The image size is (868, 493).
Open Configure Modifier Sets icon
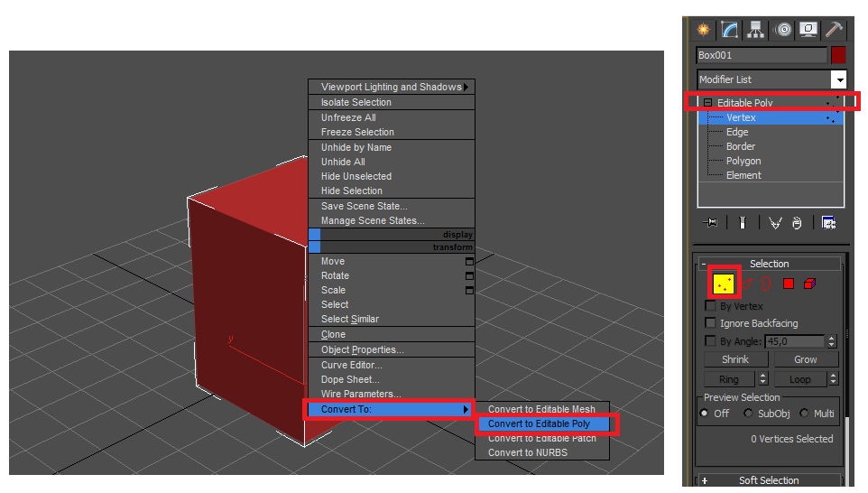point(828,223)
